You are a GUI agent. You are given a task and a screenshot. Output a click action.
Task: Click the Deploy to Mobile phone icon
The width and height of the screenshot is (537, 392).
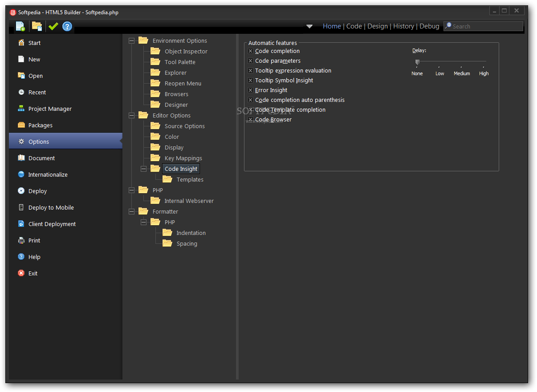(x=21, y=207)
